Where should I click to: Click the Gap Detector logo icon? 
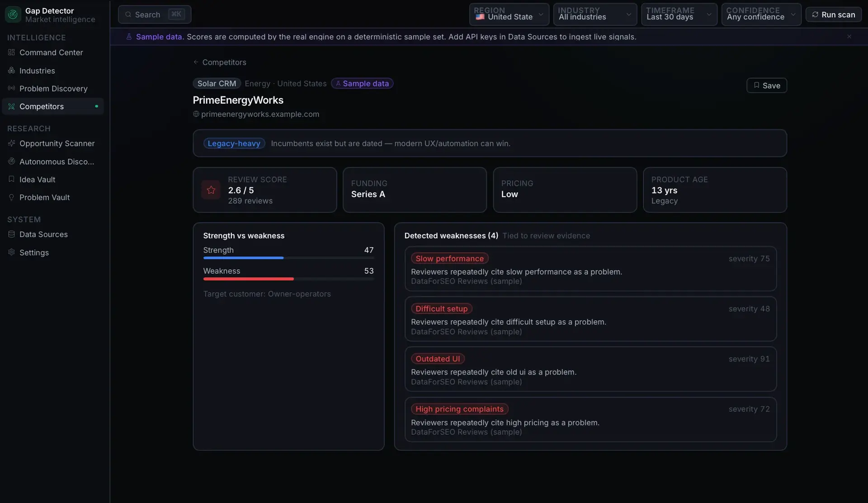tap(13, 14)
